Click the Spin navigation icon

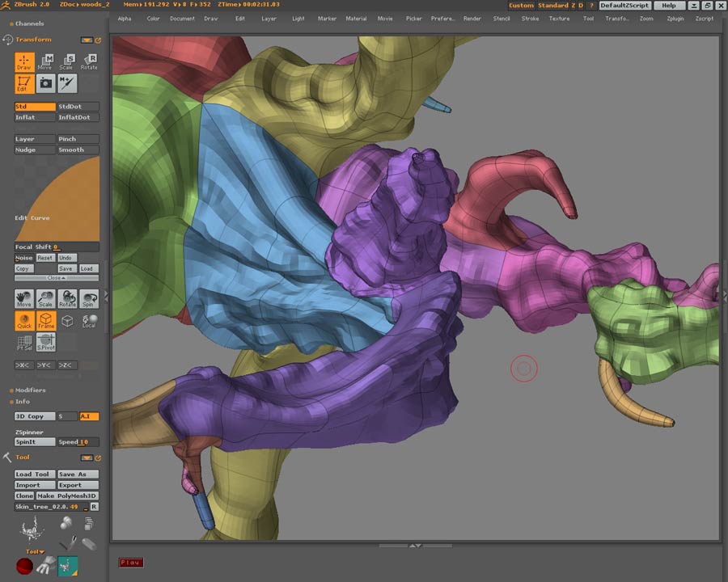tap(89, 299)
